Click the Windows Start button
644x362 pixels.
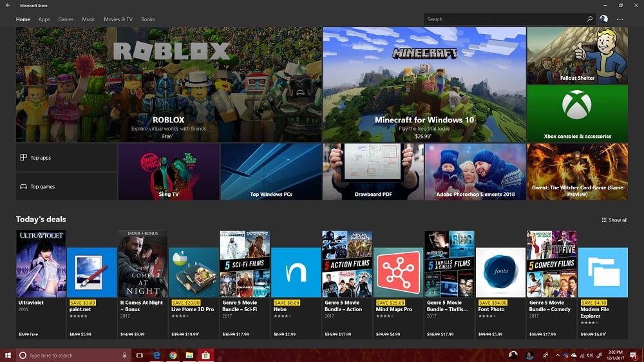pyautogui.click(x=8, y=356)
